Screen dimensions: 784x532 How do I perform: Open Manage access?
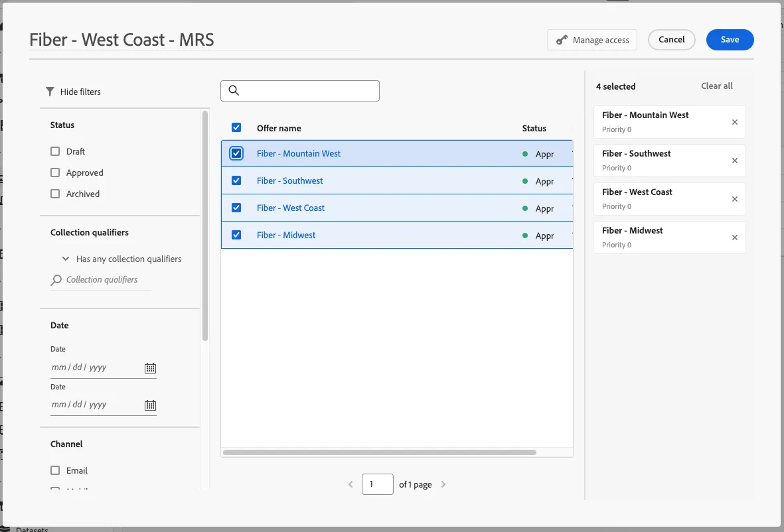coord(592,40)
